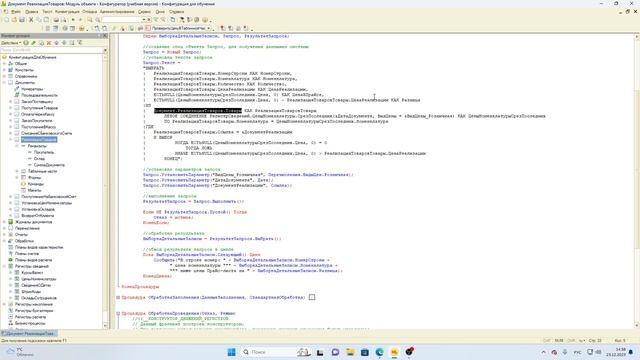Image resolution: width=640 pixels, height=360 pixels.
Task: Expand the Константы tree node
Action: point(4,70)
